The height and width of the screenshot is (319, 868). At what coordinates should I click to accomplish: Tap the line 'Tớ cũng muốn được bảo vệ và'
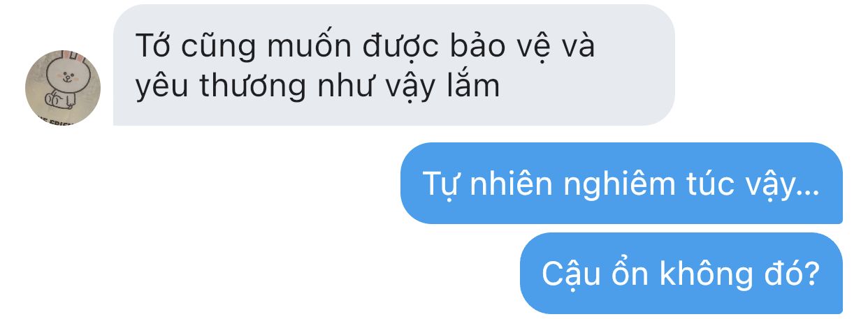(365, 45)
